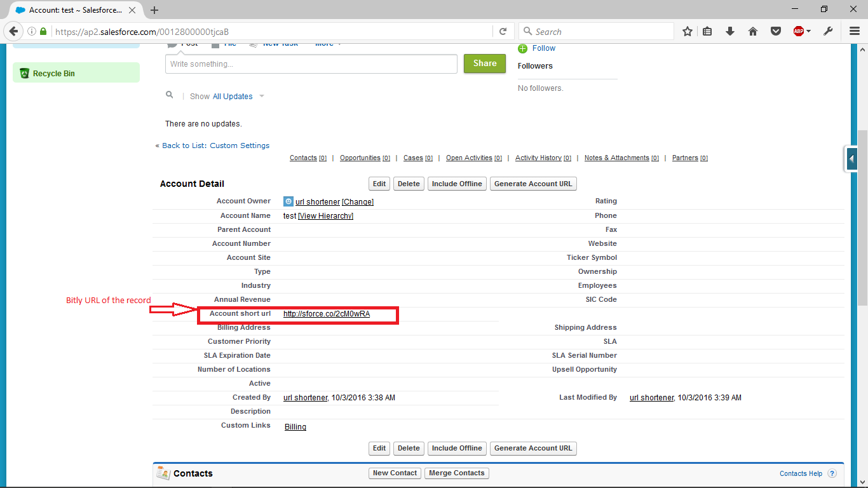This screenshot has width=868, height=488.
Task: Select the Account: test Salesforce tab
Action: pos(75,10)
